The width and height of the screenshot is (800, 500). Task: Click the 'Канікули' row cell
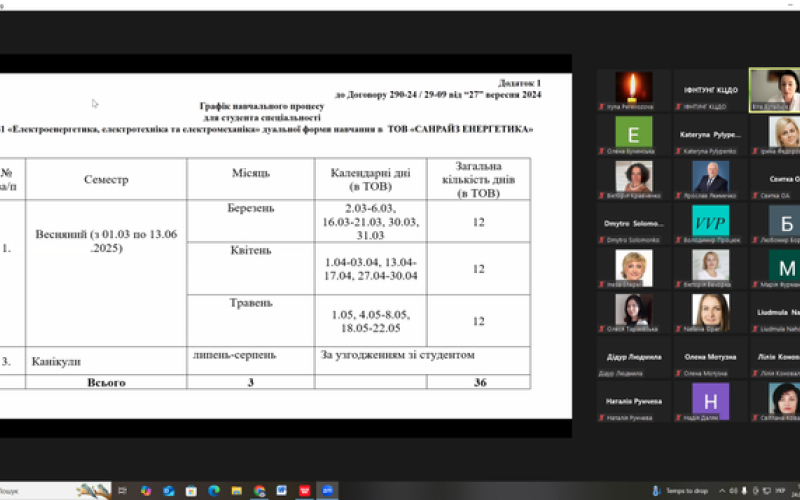(106, 361)
